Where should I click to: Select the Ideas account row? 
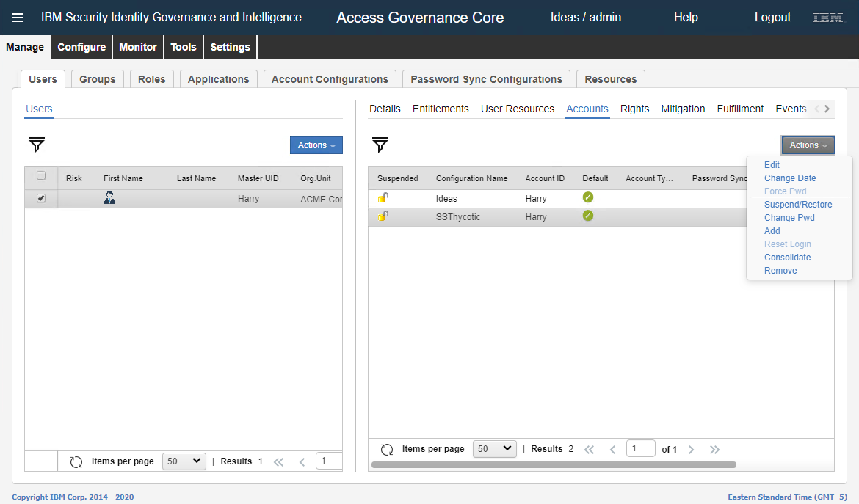[557, 198]
